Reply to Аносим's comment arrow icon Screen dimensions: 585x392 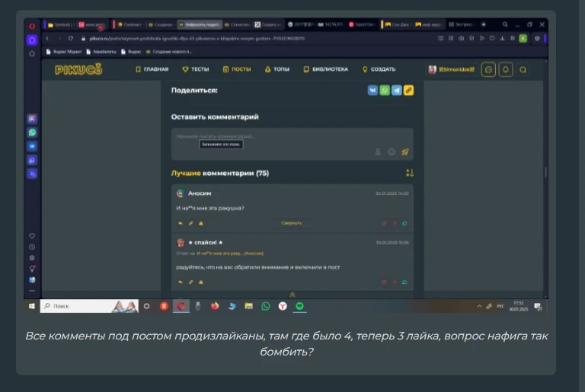[181, 223]
